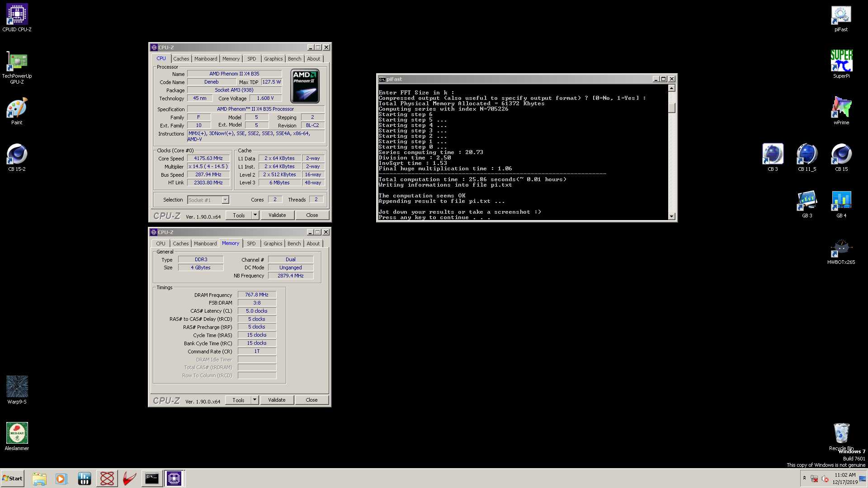Click Close button in top CPU-Z window
The width and height of the screenshot is (868, 488).
(x=312, y=215)
